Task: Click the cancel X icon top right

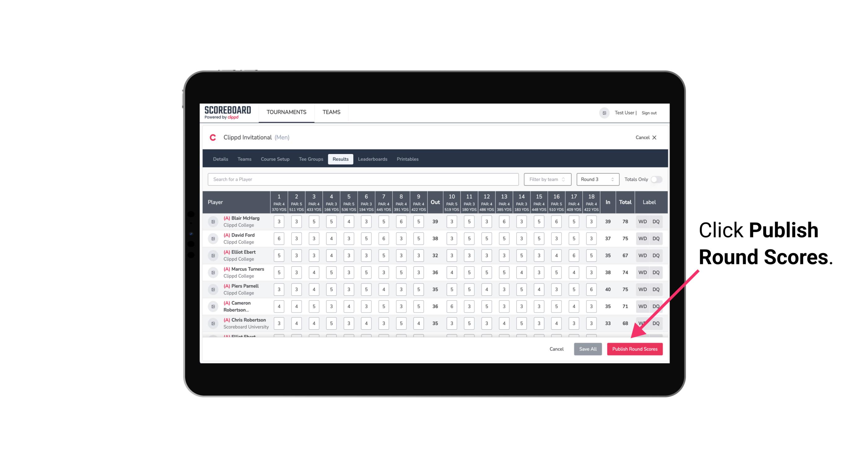Action: point(654,138)
